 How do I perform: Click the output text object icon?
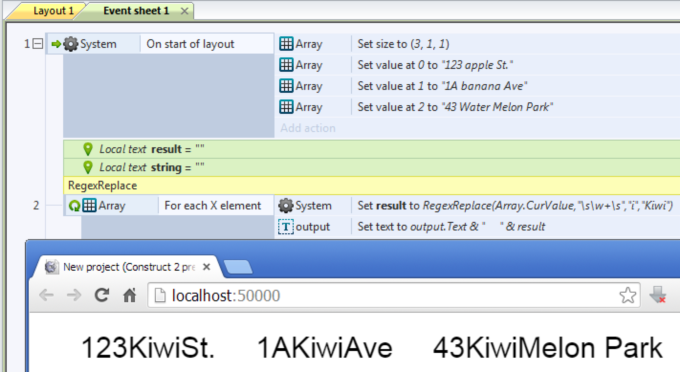click(286, 227)
